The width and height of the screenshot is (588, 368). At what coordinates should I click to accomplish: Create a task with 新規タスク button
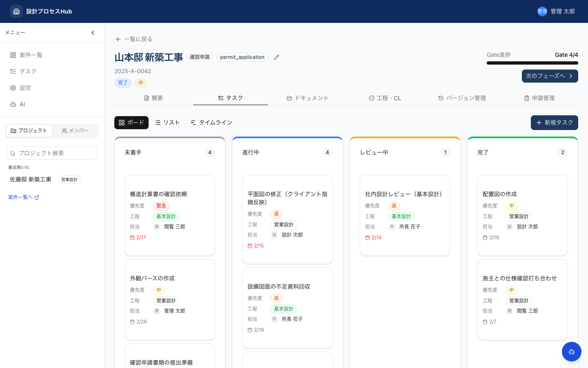click(x=554, y=123)
